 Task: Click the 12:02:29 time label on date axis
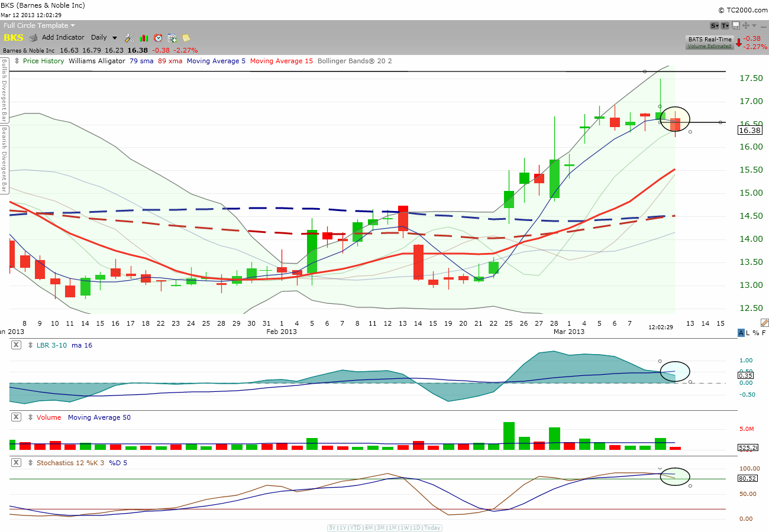[x=662, y=327]
